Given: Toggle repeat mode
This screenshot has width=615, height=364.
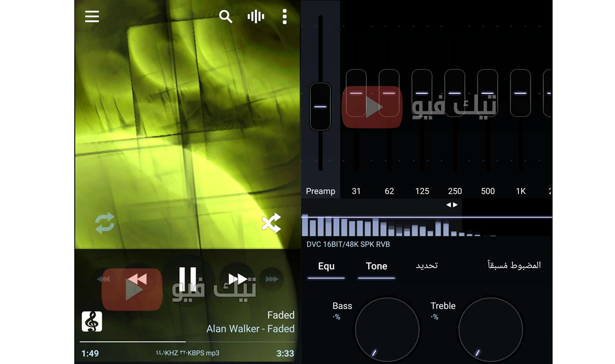Looking at the screenshot, I should click(104, 223).
